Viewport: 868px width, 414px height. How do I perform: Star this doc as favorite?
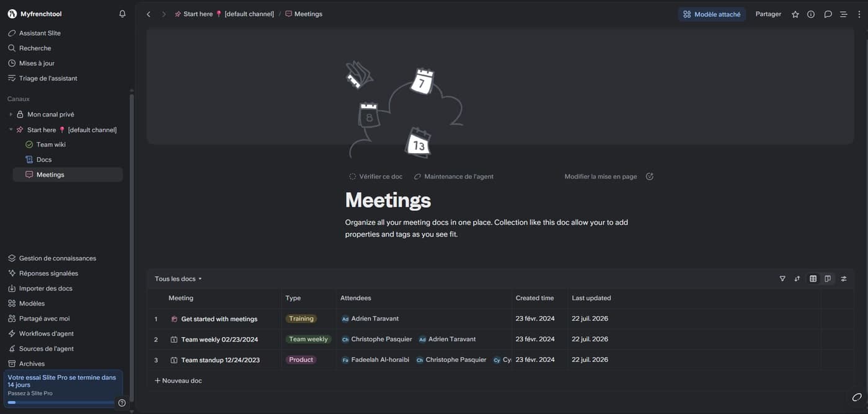795,14
